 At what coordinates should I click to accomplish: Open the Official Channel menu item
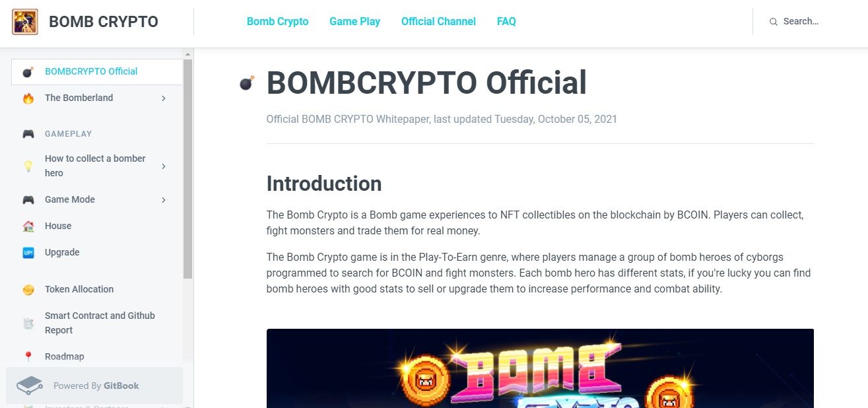438,22
